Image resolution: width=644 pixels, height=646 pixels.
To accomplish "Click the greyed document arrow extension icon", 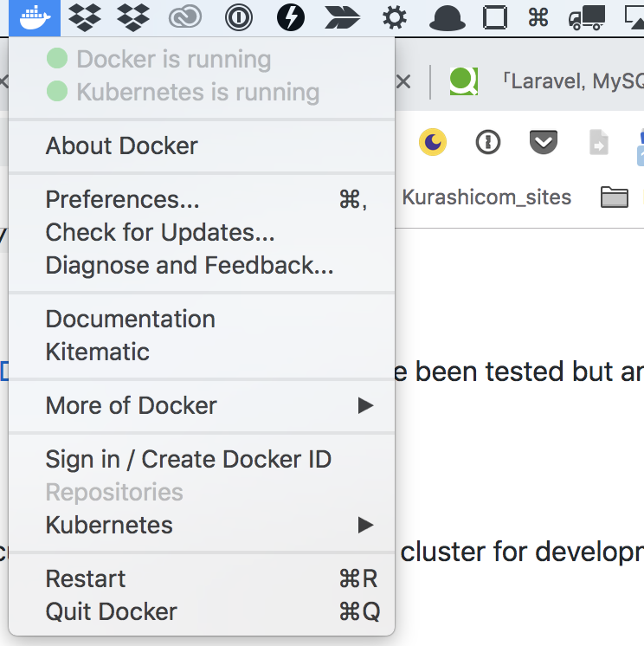I will 599,142.
